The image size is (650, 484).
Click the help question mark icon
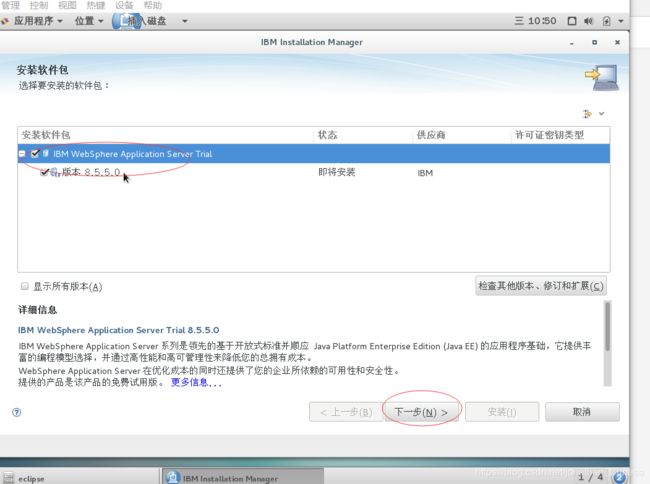point(17,412)
